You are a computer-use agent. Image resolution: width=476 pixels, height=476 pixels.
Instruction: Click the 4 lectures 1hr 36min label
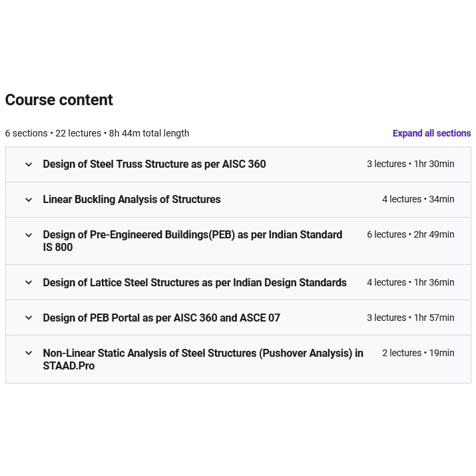click(x=410, y=282)
